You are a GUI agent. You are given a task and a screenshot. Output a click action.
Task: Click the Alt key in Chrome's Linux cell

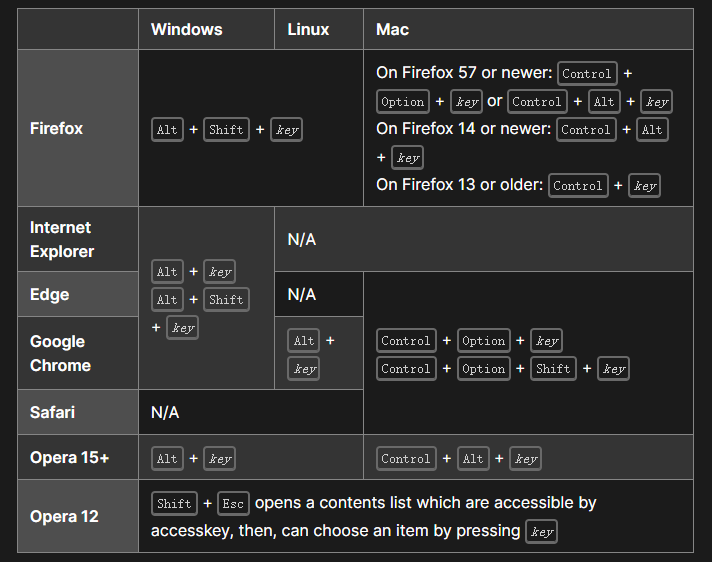pyautogui.click(x=304, y=341)
